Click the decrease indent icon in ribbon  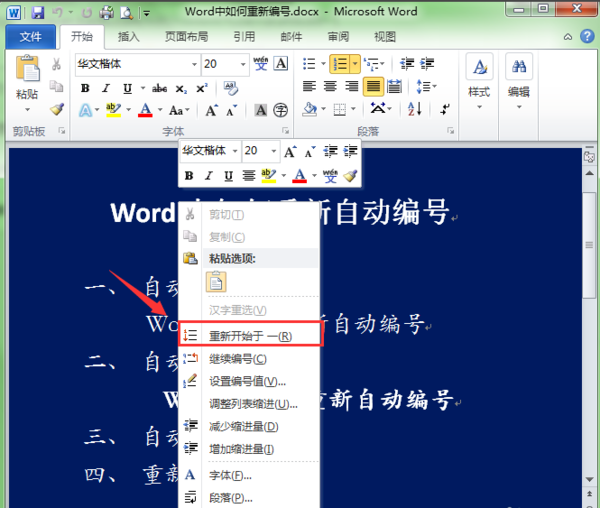click(x=407, y=64)
